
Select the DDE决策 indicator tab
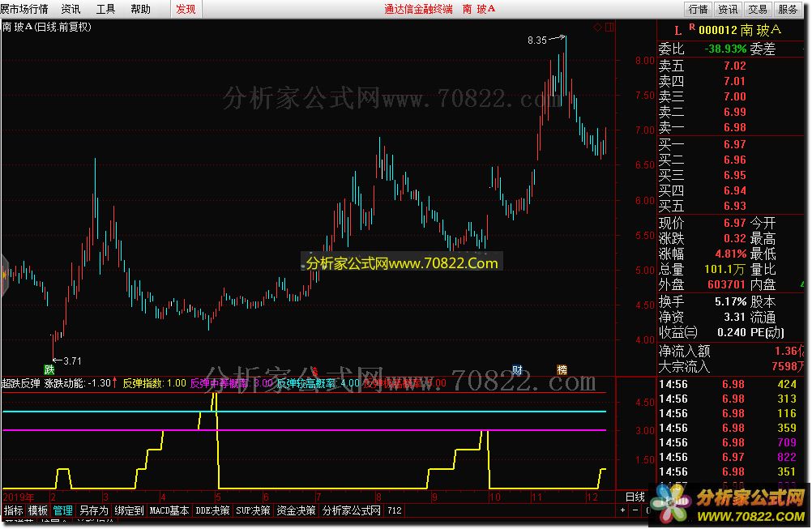click(212, 510)
